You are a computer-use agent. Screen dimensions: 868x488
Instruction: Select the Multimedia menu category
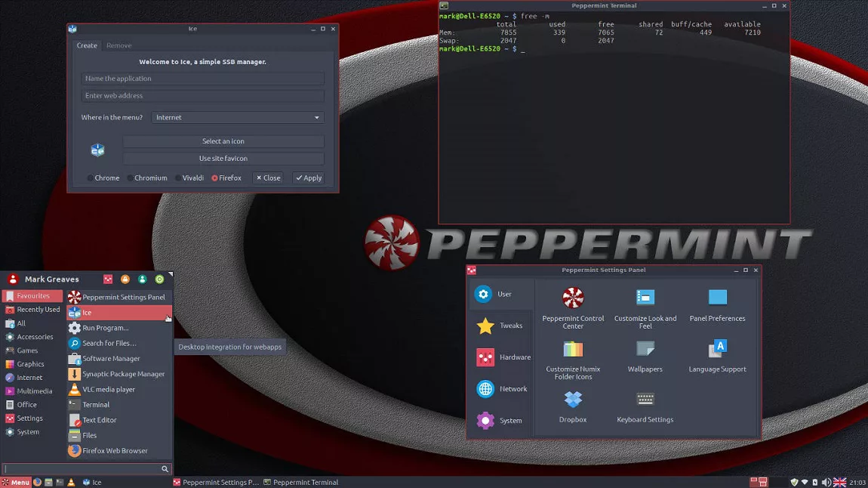click(32, 391)
